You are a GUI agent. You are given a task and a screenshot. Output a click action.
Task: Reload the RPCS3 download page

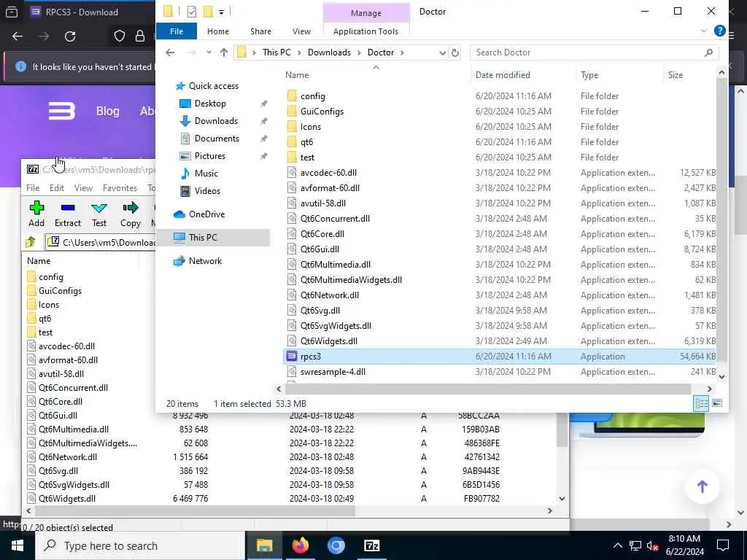click(x=70, y=36)
